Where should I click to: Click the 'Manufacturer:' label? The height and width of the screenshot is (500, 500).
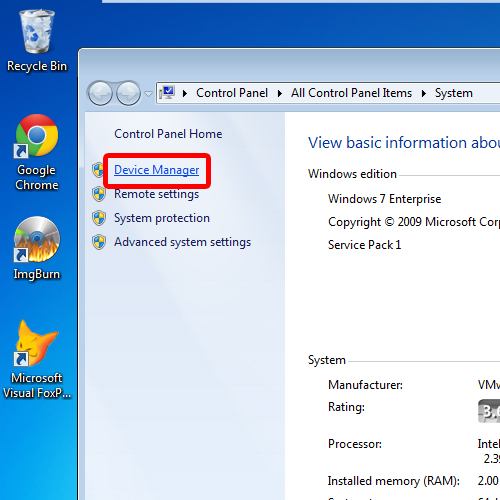[x=365, y=385]
